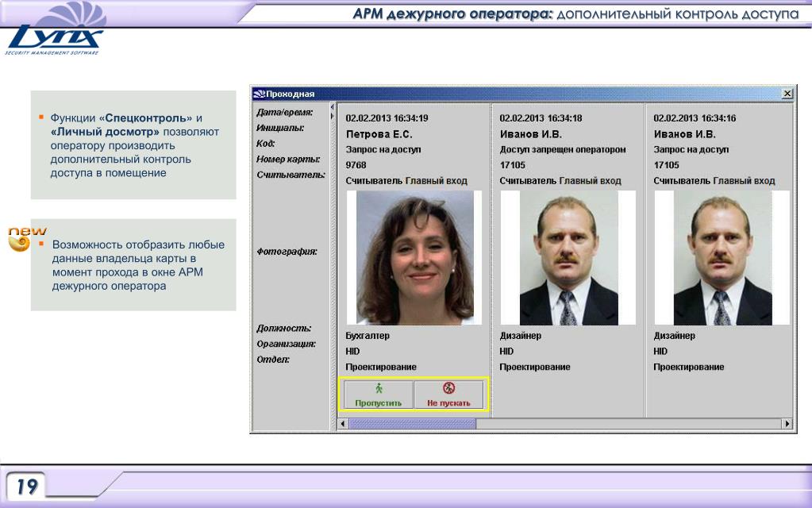
Task: Select timestamp 02.02.2013 16:34:18
Action: (541, 118)
